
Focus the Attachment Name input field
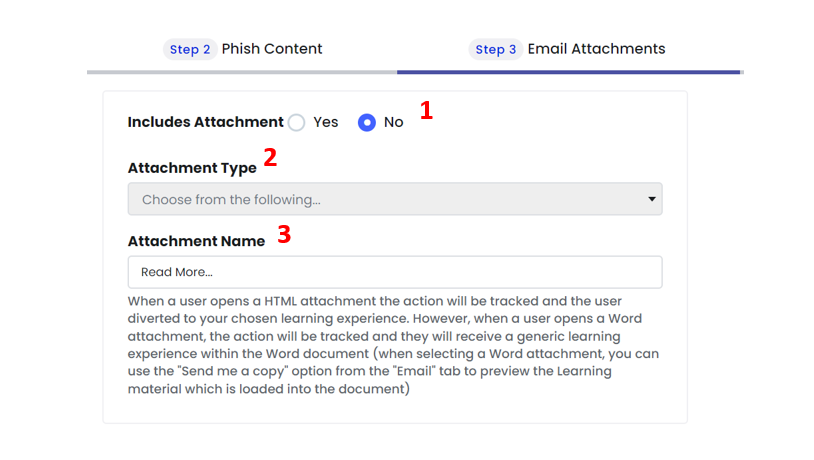(395, 272)
